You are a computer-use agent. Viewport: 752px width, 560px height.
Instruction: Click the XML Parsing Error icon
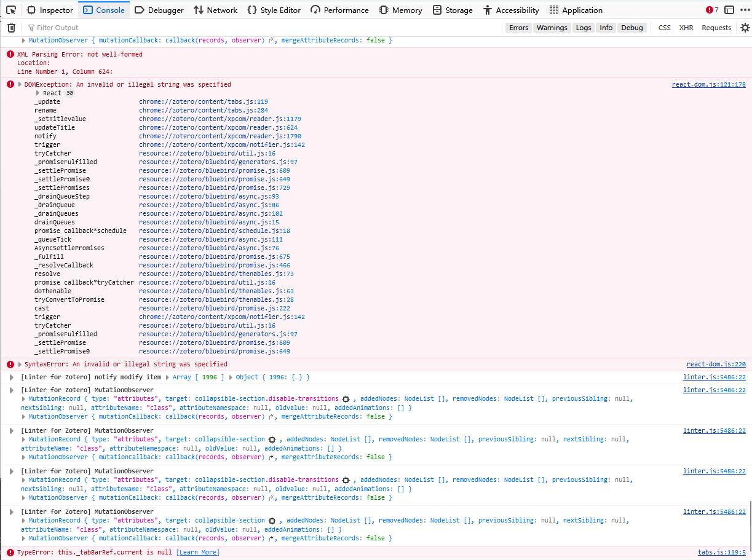point(10,54)
